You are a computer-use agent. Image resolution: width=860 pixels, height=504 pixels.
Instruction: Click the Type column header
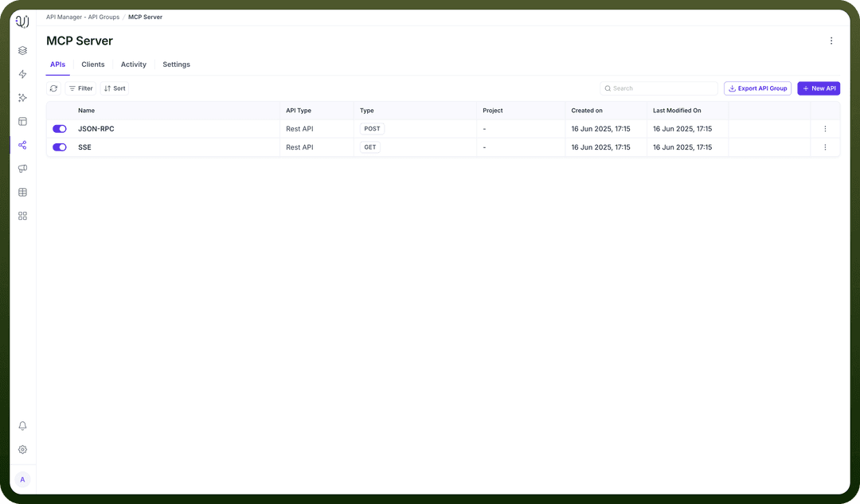tap(367, 110)
